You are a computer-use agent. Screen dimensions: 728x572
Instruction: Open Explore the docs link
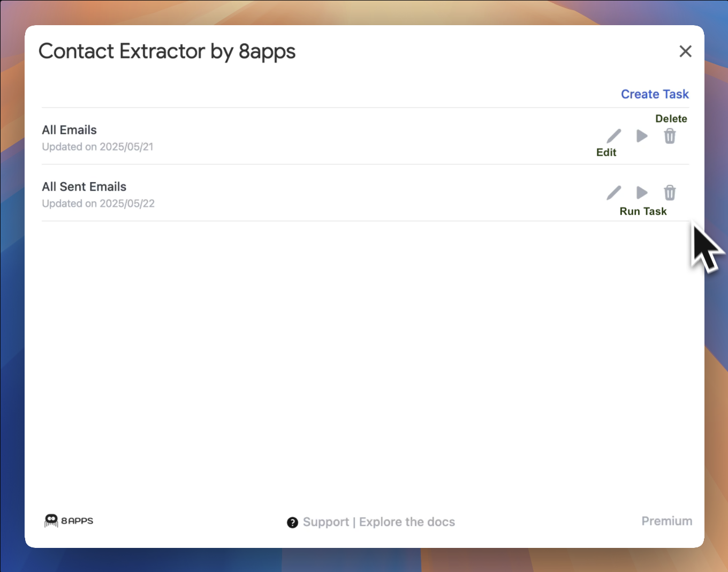pos(407,522)
